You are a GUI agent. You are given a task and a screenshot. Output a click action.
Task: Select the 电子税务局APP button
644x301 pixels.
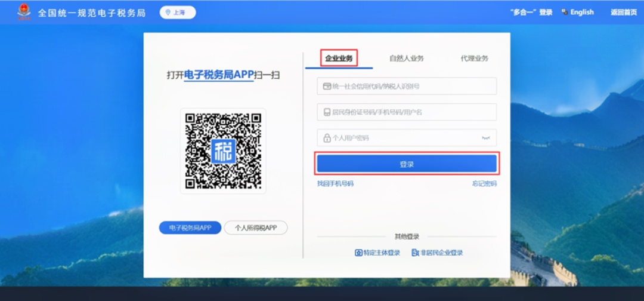(190, 228)
